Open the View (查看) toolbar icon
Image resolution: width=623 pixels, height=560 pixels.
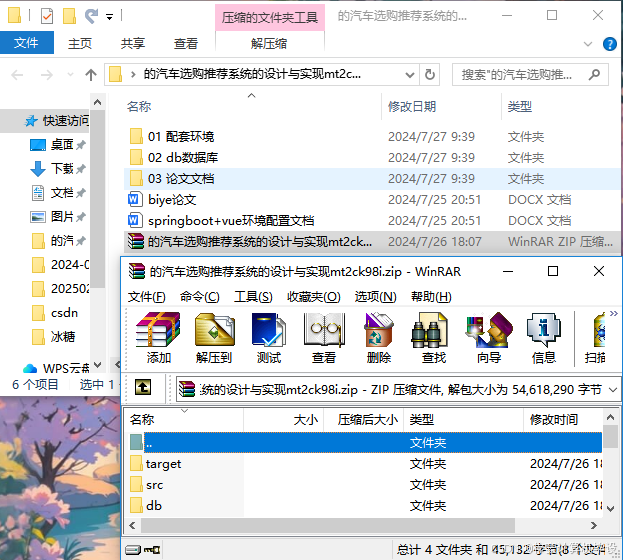323,338
